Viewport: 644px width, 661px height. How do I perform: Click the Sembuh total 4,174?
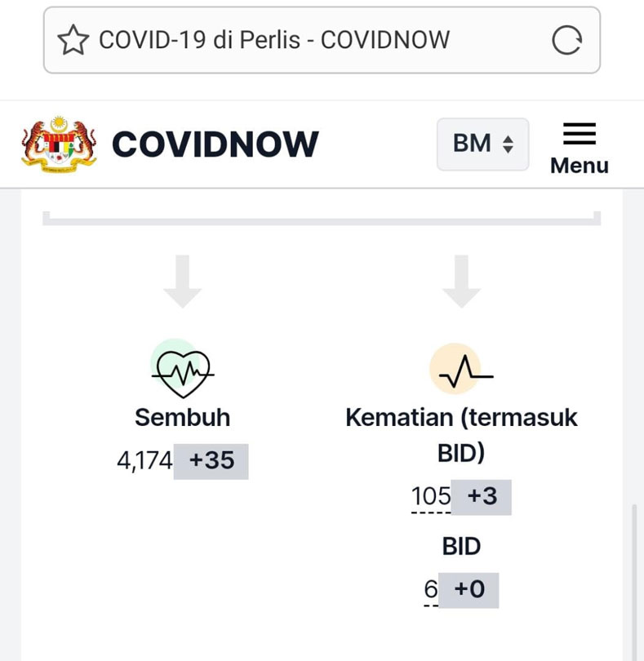coord(144,460)
